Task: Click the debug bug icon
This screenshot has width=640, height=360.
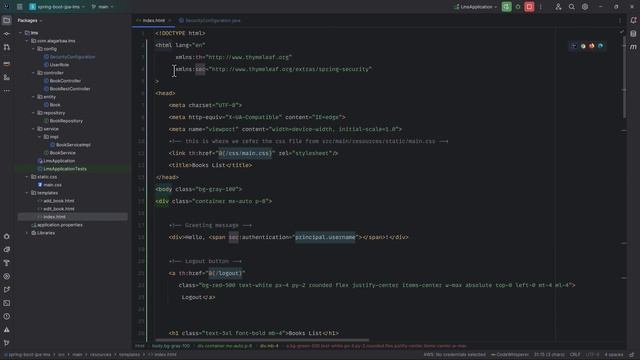Action: (x=518, y=7)
